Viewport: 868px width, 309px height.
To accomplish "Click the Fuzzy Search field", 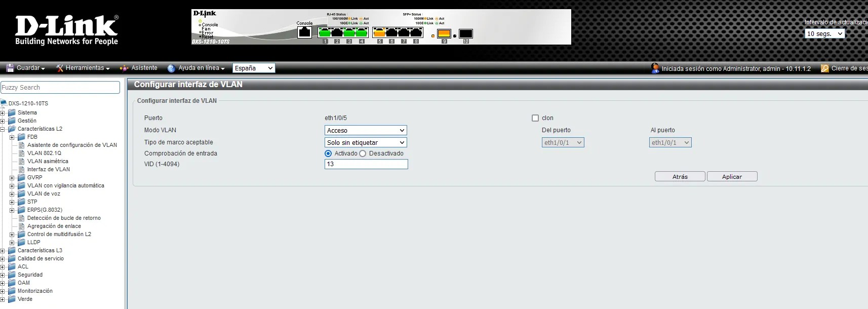I will tap(60, 87).
